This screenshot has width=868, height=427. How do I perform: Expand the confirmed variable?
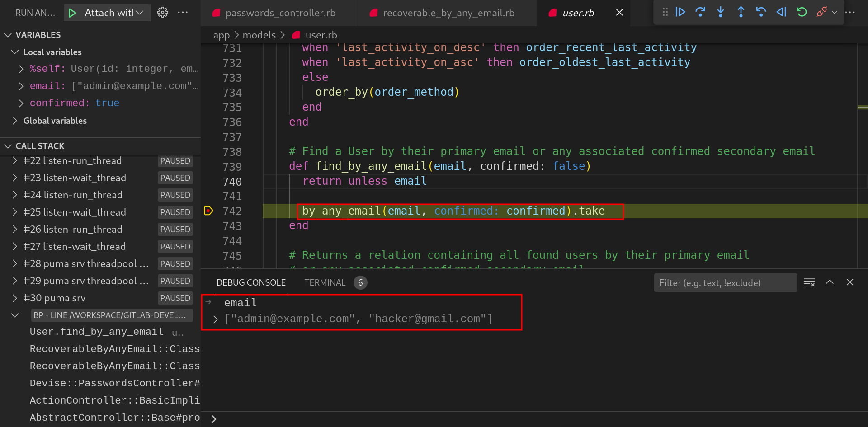click(21, 103)
